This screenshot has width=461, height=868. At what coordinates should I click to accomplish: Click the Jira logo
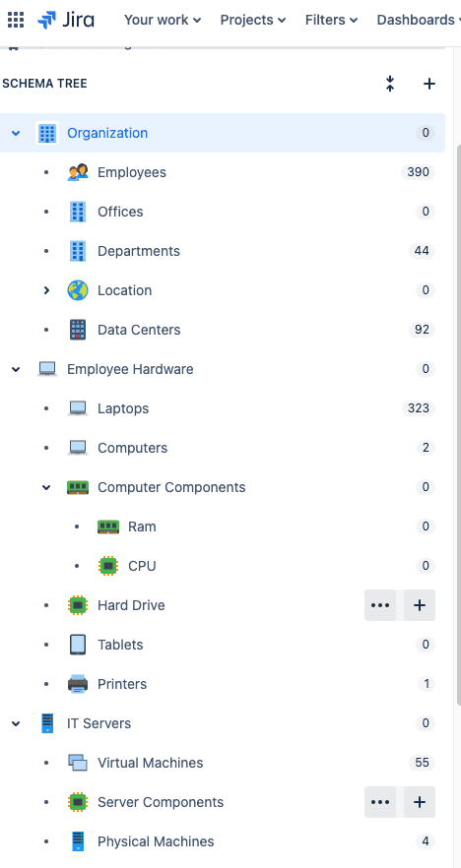(x=65, y=20)
